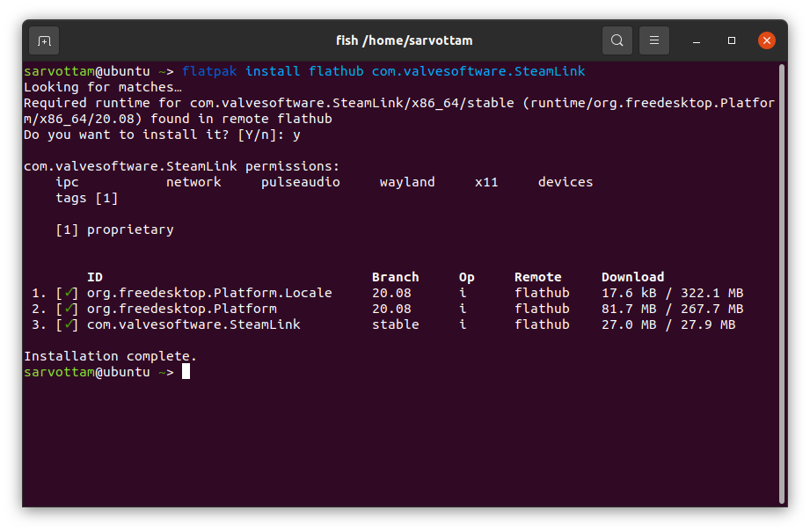This screenshot has height=532, width=810.
Task: Click the checkmark beside org.freedesktop.Platform
Action: coord(70,308)
